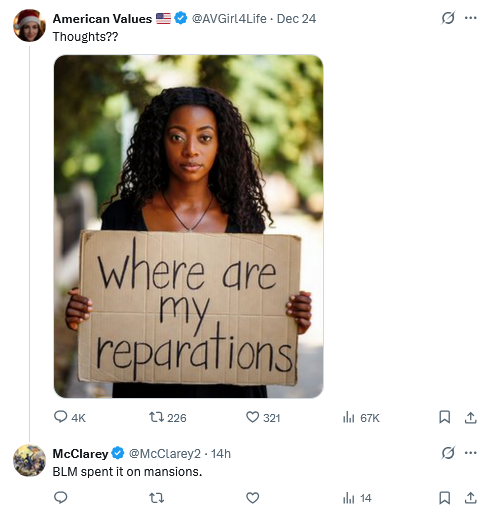Repost McClarey's reply
491x515 pixels.
pyautogui.click(x=156, y=498)
